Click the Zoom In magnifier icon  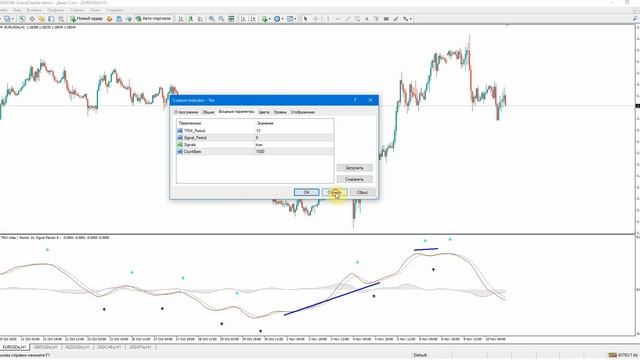point(211,19)
